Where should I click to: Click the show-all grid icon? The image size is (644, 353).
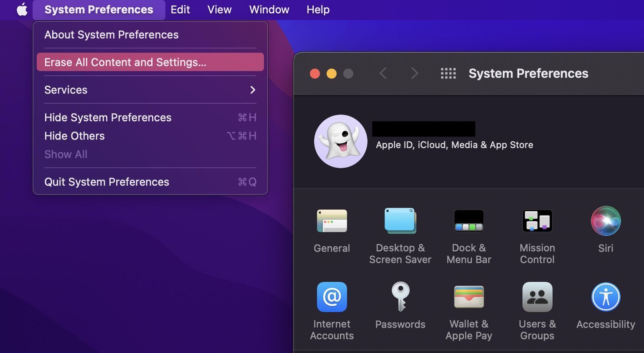(x=448, y=73)
